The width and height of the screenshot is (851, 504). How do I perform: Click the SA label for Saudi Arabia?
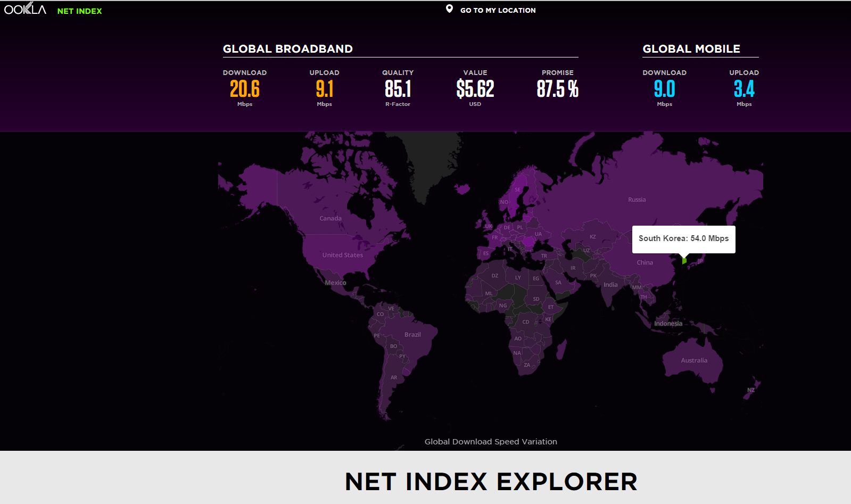point(558,283)
